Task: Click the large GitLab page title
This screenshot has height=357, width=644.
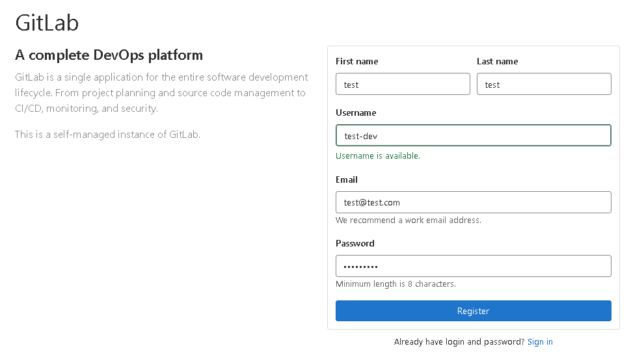Action: click(x=47, y=23)
